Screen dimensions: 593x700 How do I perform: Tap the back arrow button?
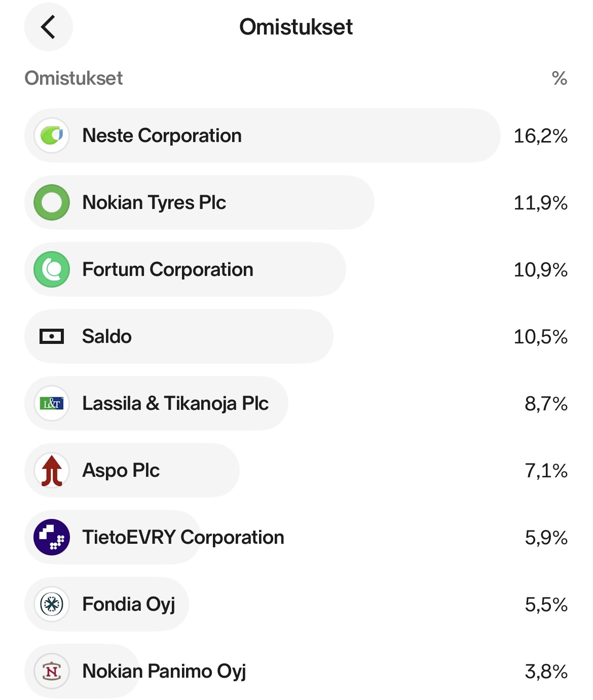point(49,27)
